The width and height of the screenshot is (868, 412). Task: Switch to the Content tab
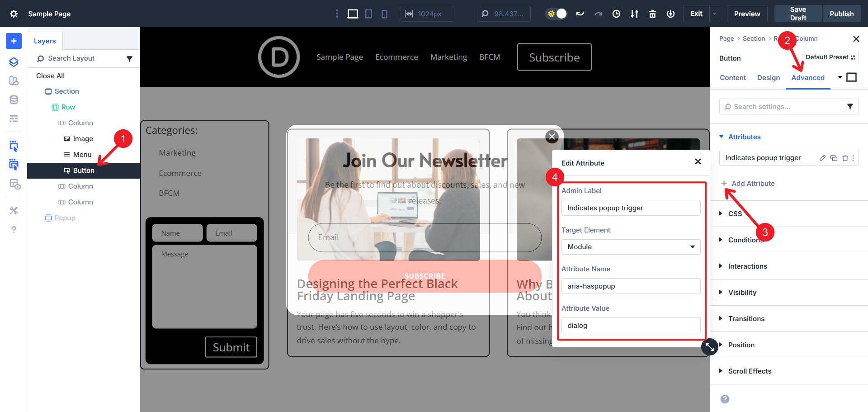pyautogui.click(x=732, y=78)
